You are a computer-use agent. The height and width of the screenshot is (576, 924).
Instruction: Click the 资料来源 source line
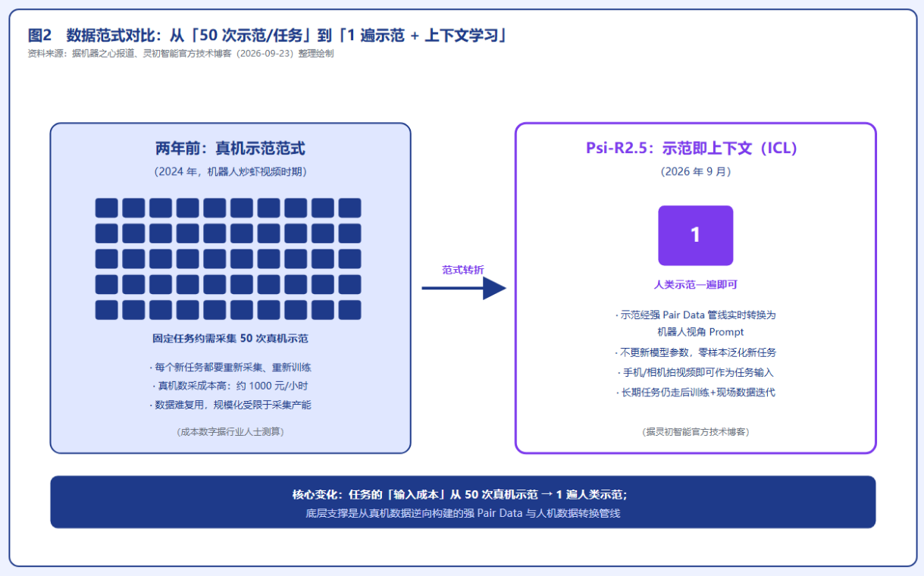click(180, 54)
